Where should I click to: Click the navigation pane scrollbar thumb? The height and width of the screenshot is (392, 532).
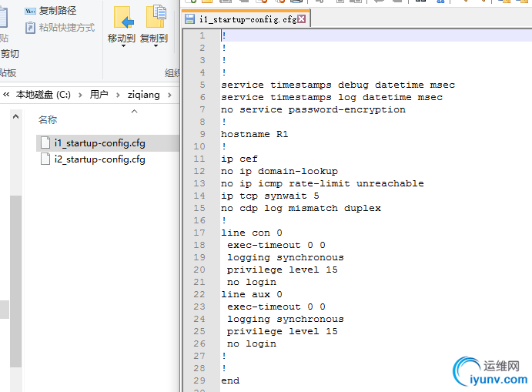pyautogui.click(x=15, y=281)
